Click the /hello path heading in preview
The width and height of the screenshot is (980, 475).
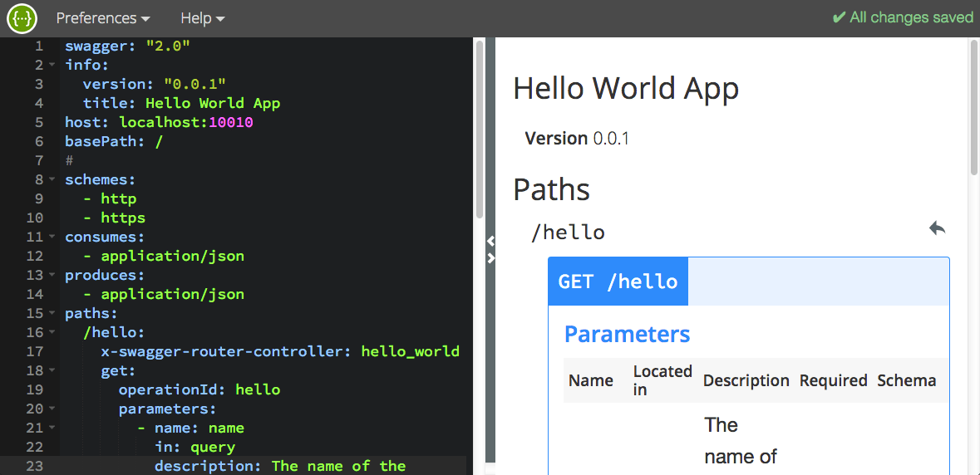point(568,233)
